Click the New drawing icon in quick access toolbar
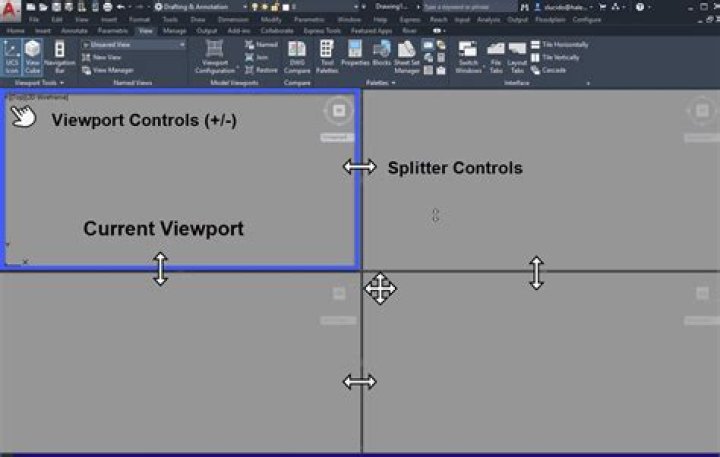Screen dimensions: 720x457 [30, 7]
